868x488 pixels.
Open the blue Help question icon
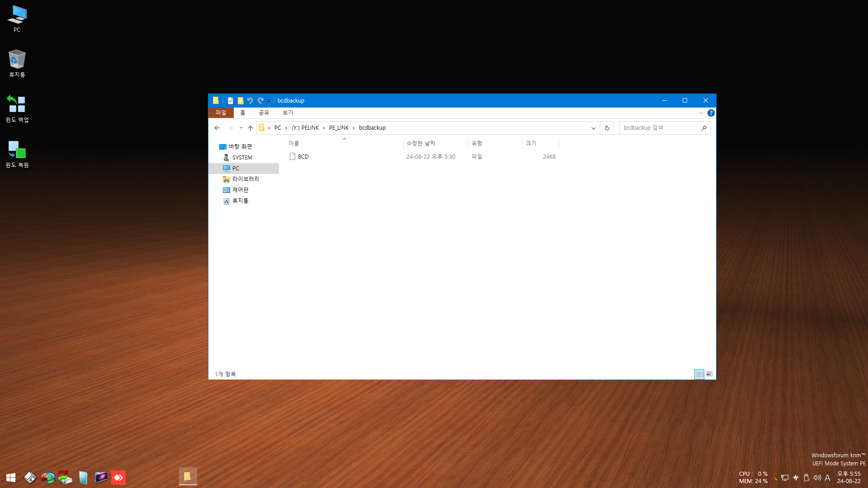[711, 113]
